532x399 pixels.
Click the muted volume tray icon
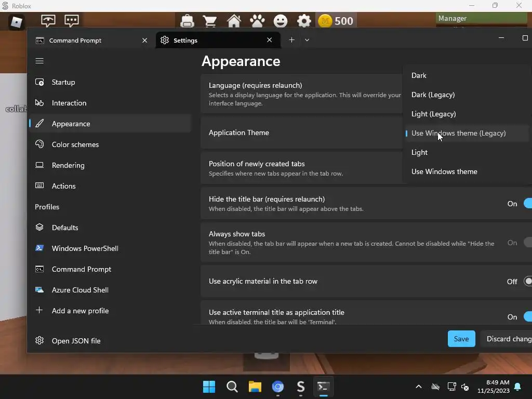coord(465,387)
